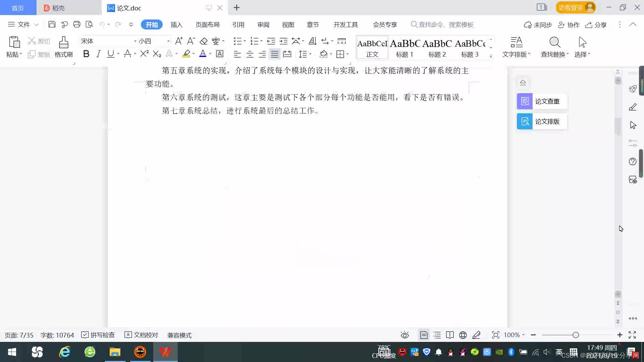Toggle spell check (拼写检查) in status bar
The height and width of the screenshot is (362, 644).
(98, 335)
